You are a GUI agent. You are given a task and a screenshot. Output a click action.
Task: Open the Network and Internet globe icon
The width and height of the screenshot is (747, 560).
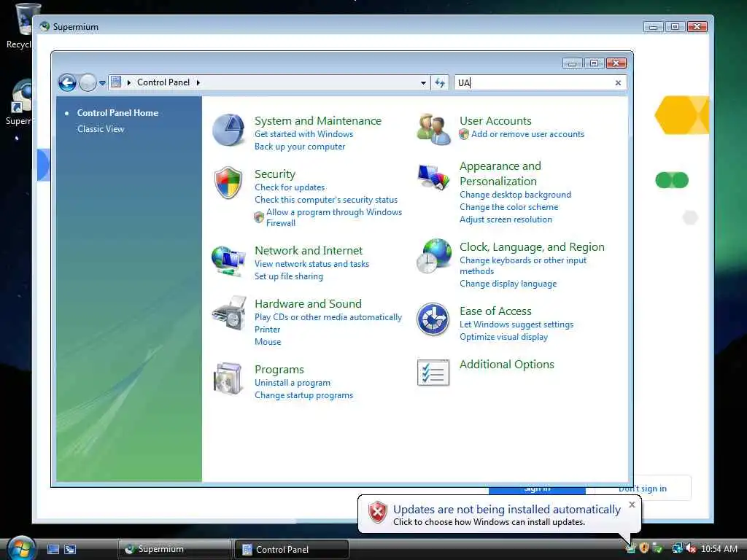click(228, 260)
